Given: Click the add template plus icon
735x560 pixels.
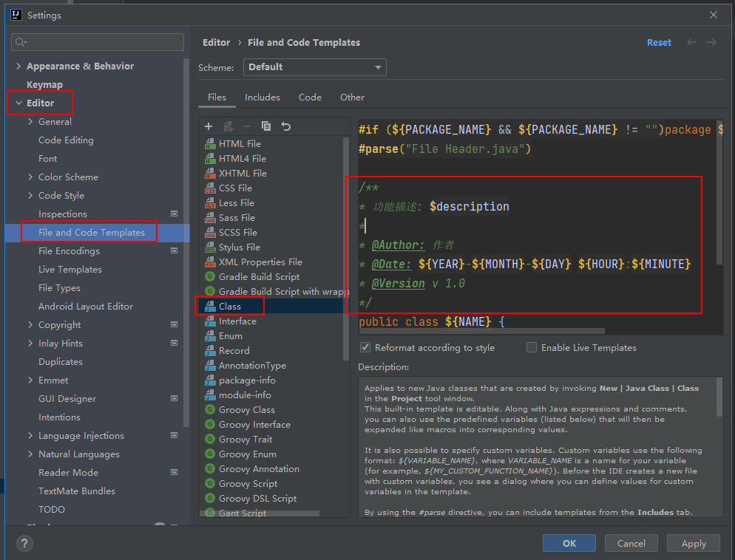Looking at the screenshot, I should 209,126.
